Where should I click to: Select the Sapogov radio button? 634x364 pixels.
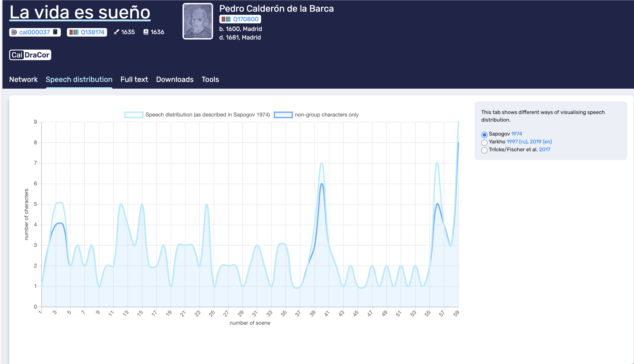pos(484,135)
